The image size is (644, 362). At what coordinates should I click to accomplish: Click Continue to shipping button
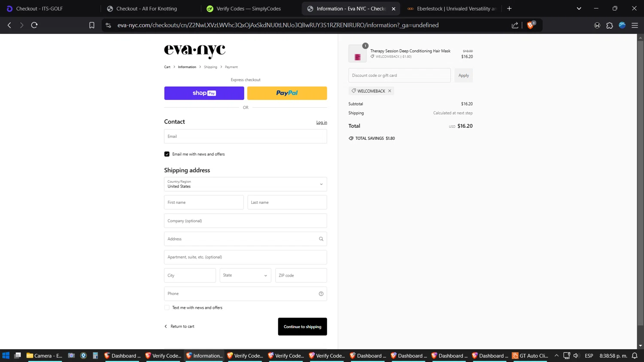[302, 326]
